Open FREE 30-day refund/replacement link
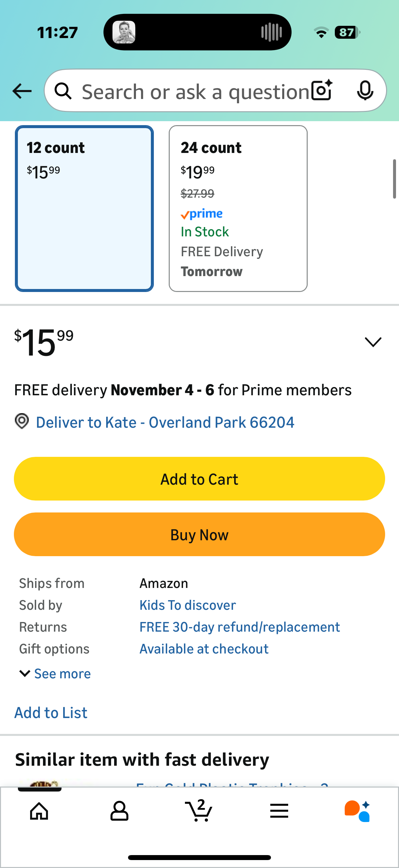Viewport: 399px width, 868px height. click(x=240, y=627)
